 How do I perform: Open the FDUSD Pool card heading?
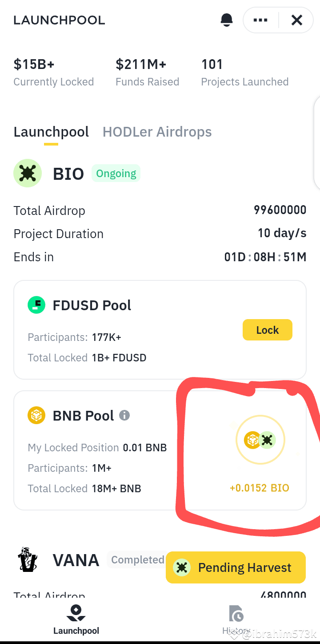[92, 305]
